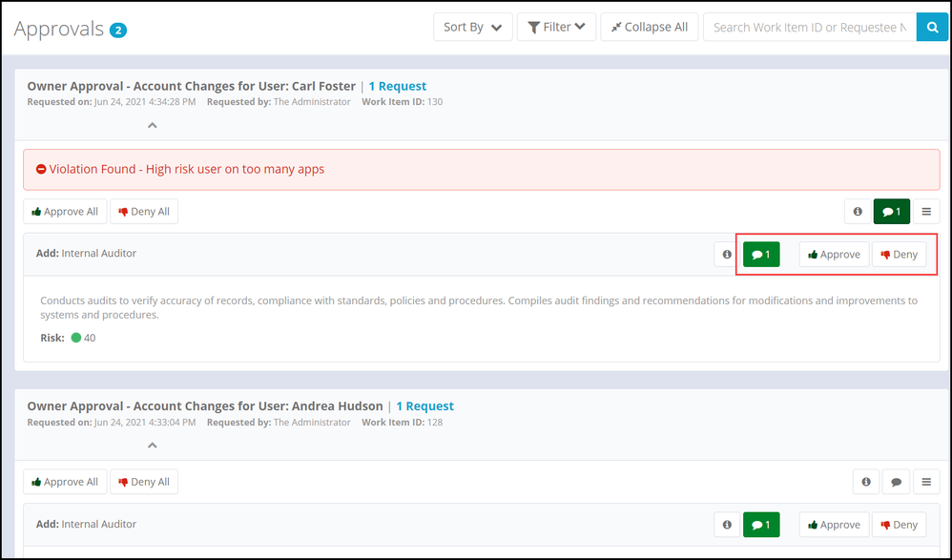View comments on Andrea Hudson's Internal Auditor row
Screen dimensions: 952x560
(x=761, y=525)
